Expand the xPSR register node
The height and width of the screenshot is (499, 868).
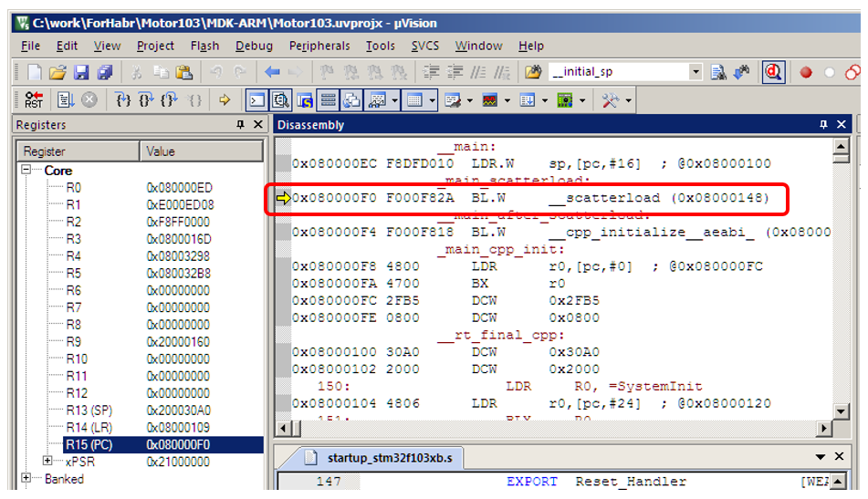click(x=47, y=461)
